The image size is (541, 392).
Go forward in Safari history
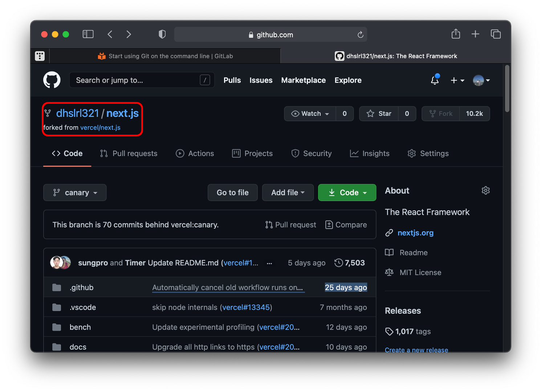[x=129, y=34]
